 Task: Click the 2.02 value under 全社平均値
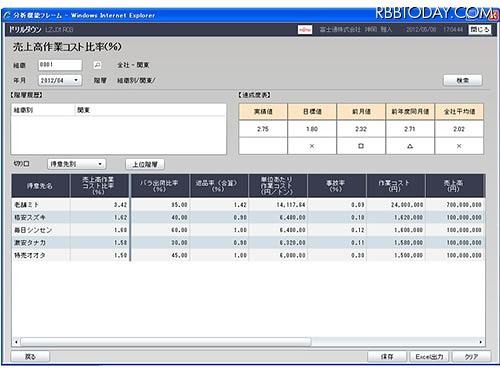(459, 129)
